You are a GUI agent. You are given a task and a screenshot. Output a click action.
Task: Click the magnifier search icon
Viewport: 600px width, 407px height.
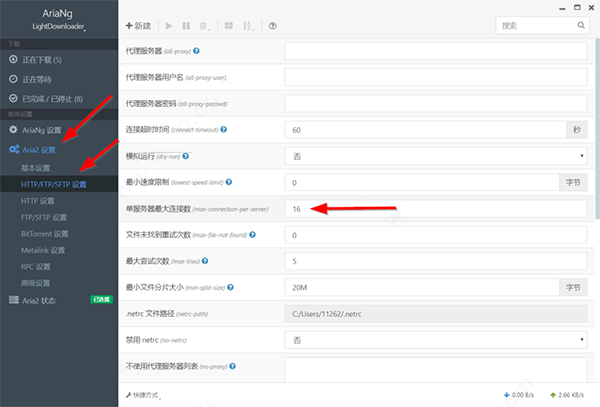581,25
